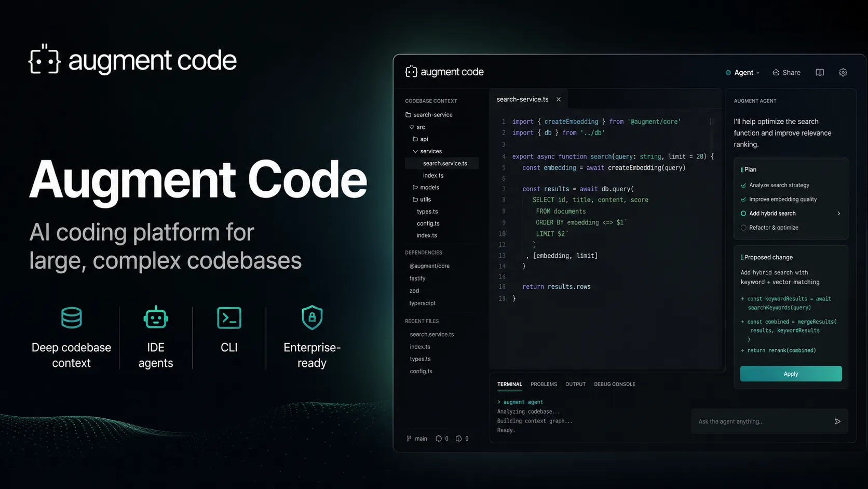Send the agent message with arrow icon

pyautogui.click(x=837, y=421)
